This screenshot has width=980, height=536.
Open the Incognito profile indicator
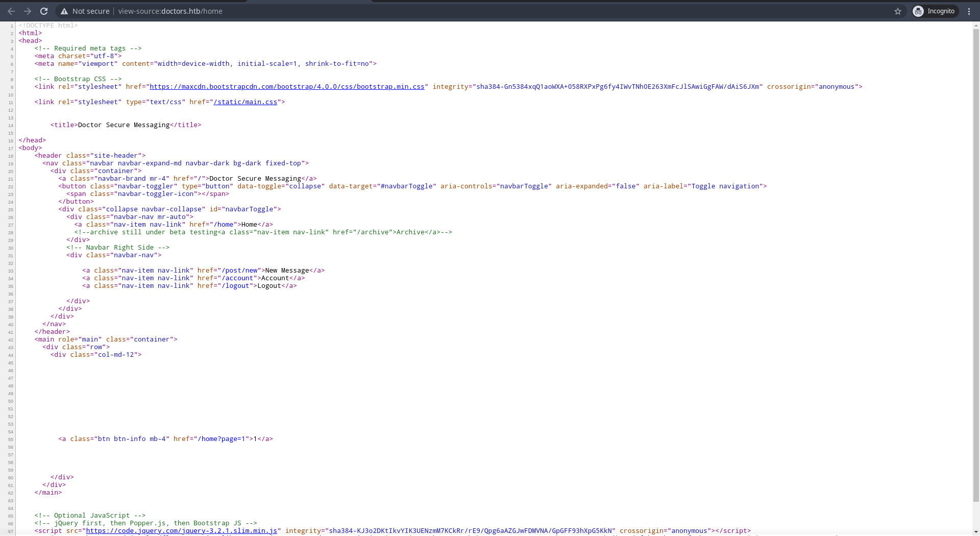935,11
